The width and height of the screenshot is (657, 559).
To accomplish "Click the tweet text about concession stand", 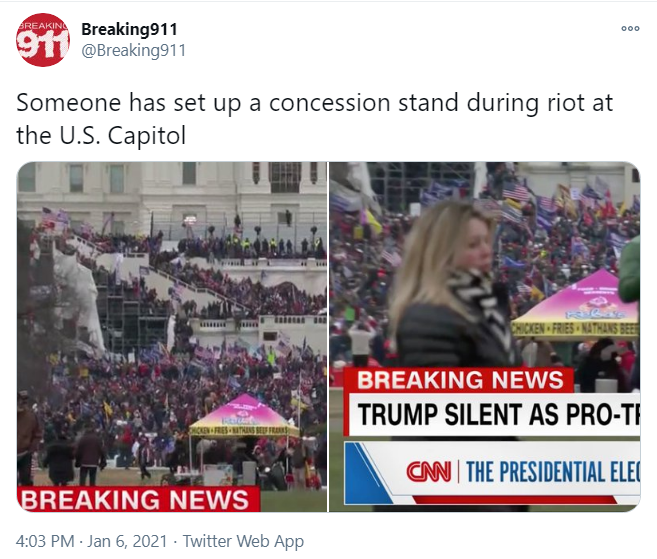I will pyautogui.click(x=314, y=119).
